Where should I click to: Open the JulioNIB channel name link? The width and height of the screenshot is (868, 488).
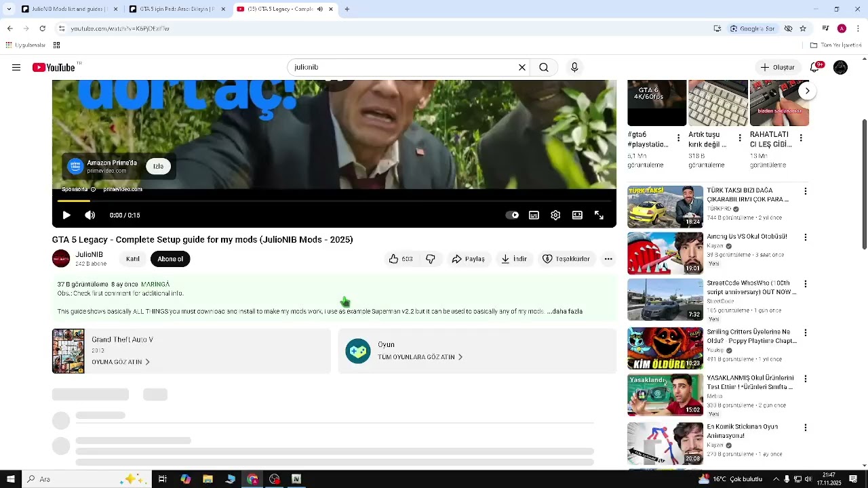tap(89, 255)
